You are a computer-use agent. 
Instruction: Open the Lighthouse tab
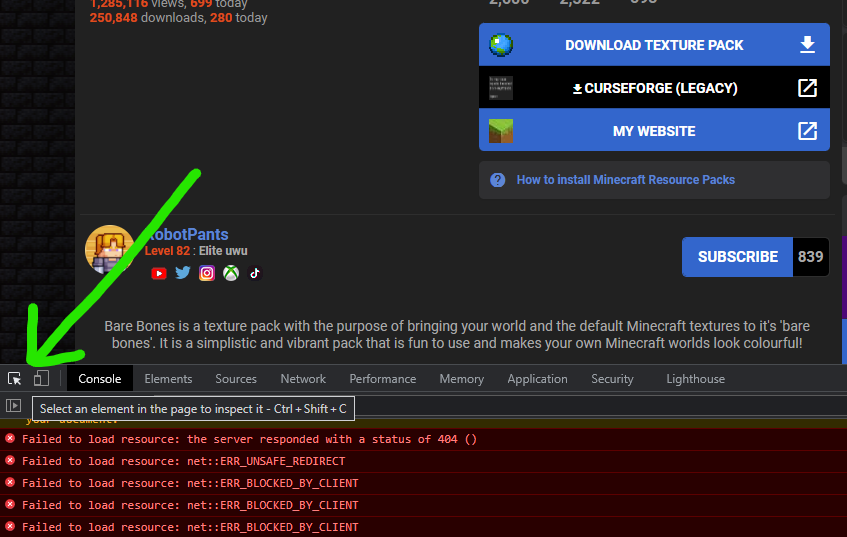[695, 379]
